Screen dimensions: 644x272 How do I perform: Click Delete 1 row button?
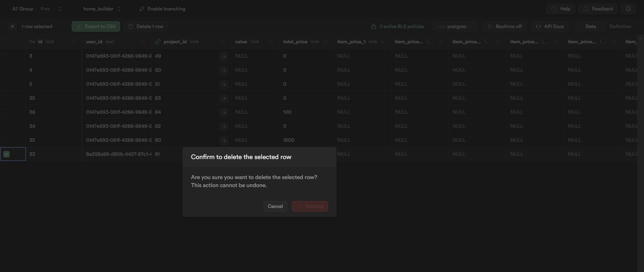tap(145, 26)
